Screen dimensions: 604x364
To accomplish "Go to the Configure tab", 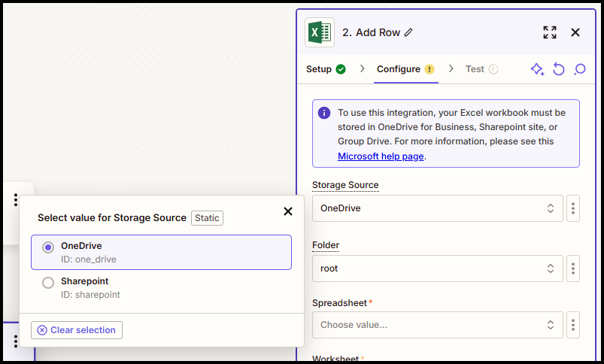I will tap(405, 69).
